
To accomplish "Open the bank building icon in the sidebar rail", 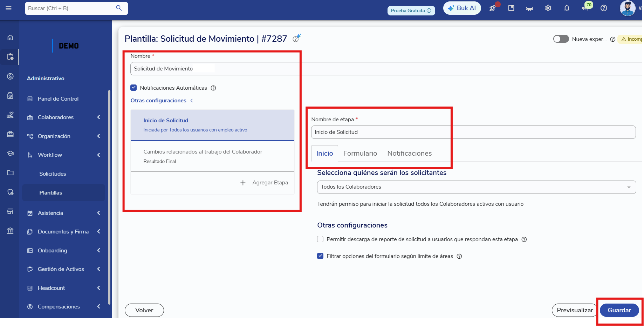I will pyautogui.click(x=11, y=231).
